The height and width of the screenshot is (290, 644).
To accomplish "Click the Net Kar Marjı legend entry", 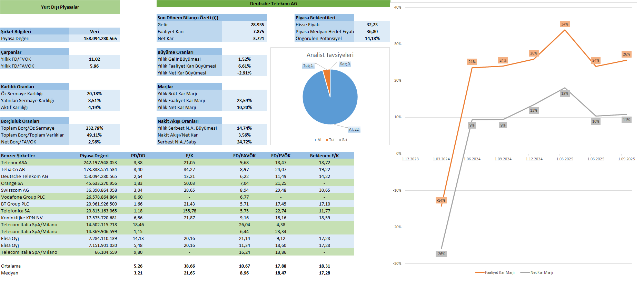I will pos(541,273).
